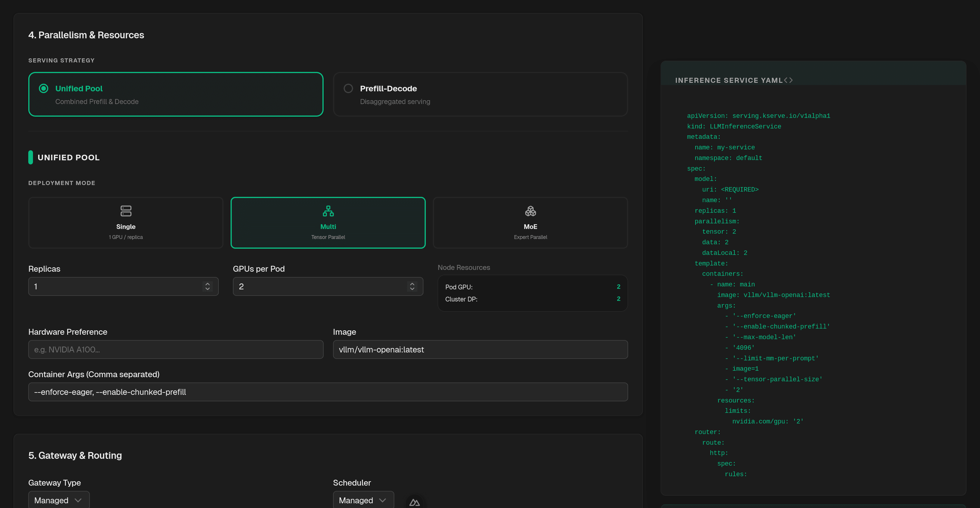The height and width of the screenshot is (508, 980).
Task: Select the Prefill-Decode serving strategy radio
Action: tap(348, 88)
